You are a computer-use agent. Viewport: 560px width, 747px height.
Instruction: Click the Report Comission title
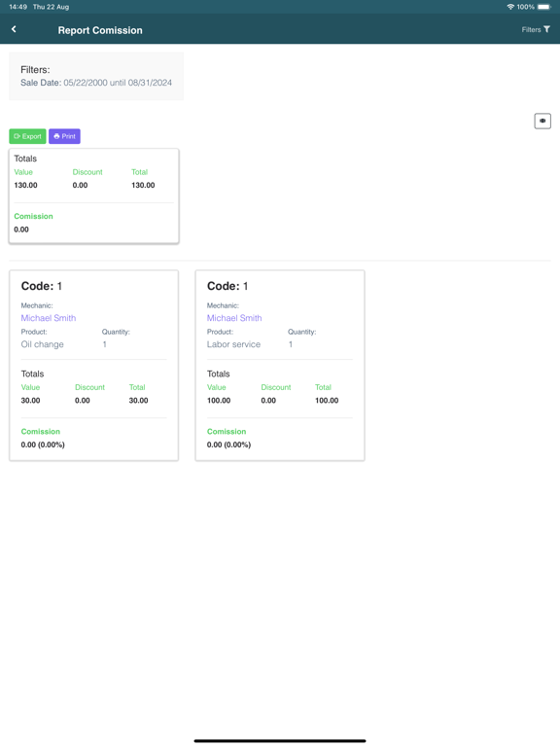(x=100, y=30)
